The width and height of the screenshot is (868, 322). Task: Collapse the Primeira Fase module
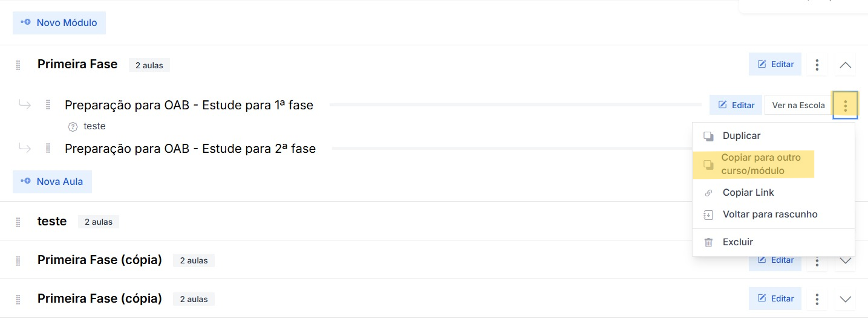[x=845, y=65]
